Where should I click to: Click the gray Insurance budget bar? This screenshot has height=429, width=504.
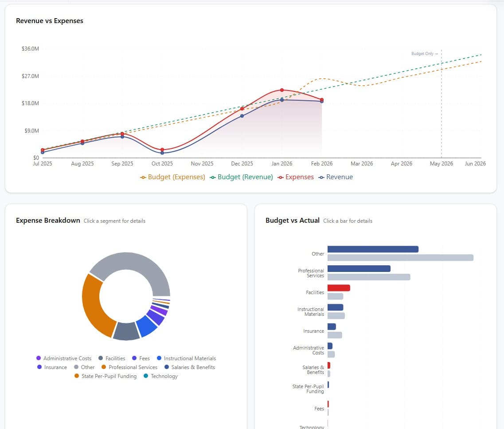(335, 335)
